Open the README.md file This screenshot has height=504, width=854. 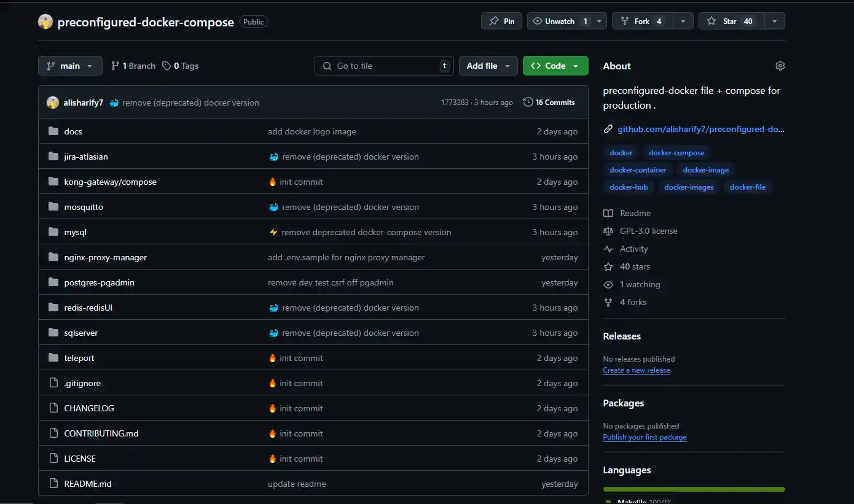(x=88, y=484)
